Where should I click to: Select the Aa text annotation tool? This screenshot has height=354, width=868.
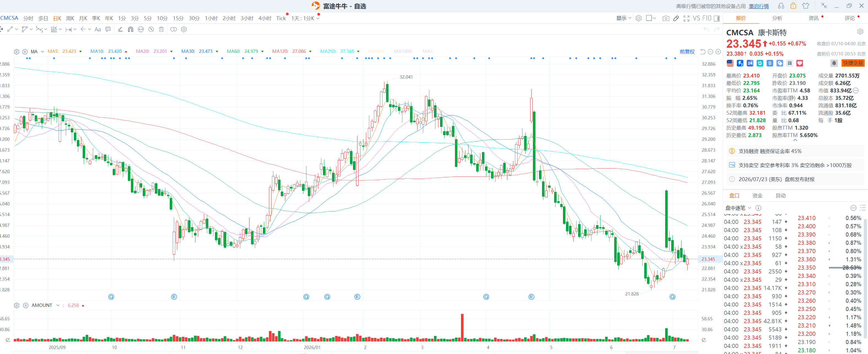tap(98, 29)
